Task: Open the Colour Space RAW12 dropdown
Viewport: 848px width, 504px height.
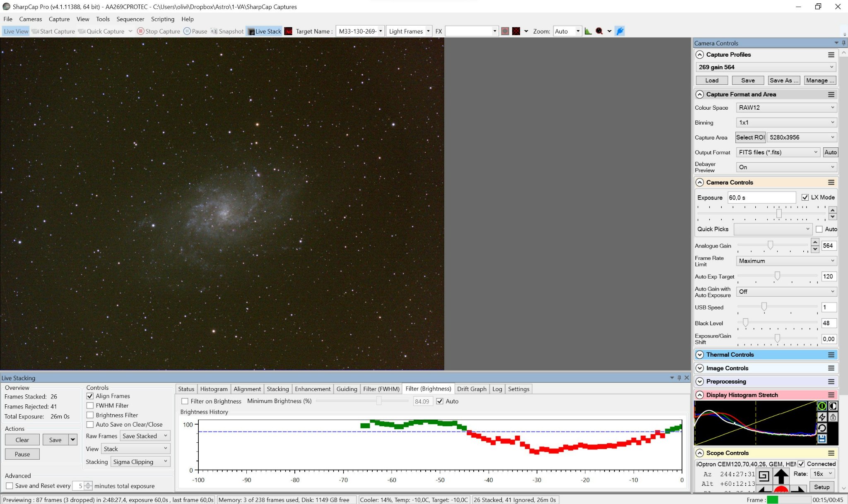Action: tap(786, 108)
